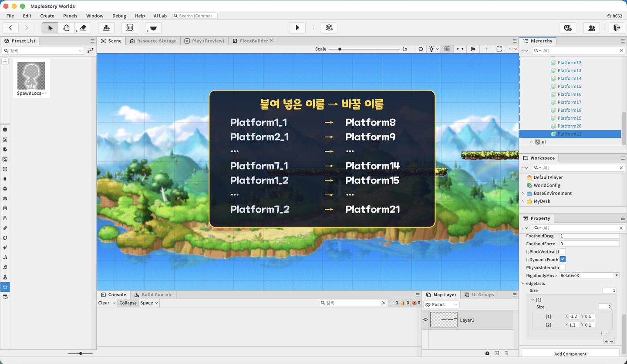
Task: Open the AI Lab menu
Action: coord(160,16)
